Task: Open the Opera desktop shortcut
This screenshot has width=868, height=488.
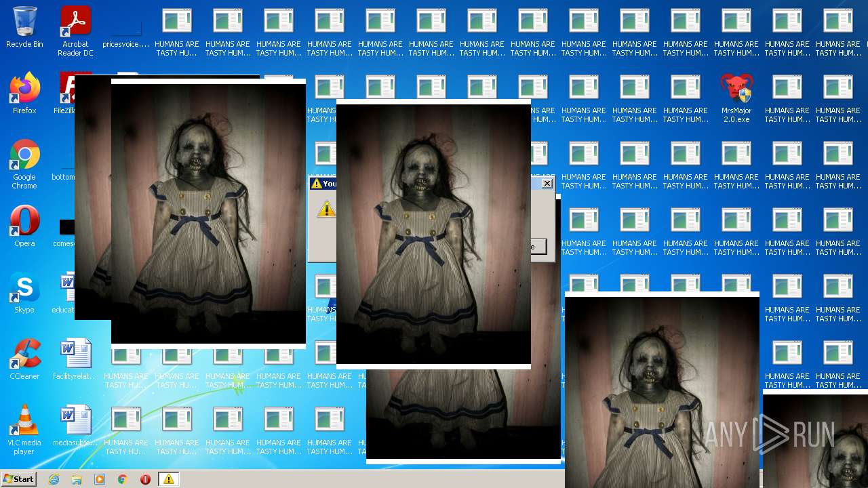Action: [24, 226]
